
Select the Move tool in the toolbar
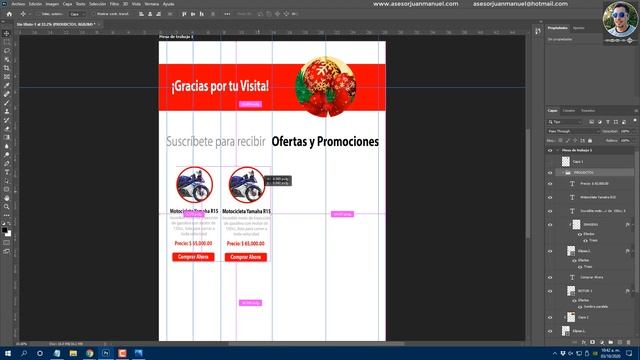coord(7,33)
